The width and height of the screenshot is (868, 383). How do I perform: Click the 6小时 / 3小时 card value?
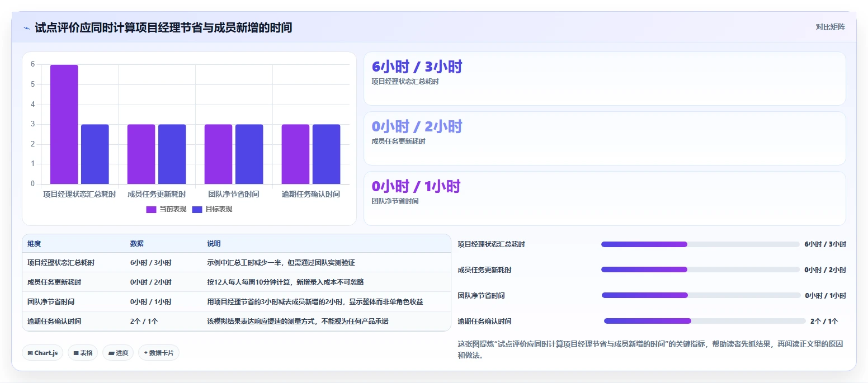(x=417, y=67)
